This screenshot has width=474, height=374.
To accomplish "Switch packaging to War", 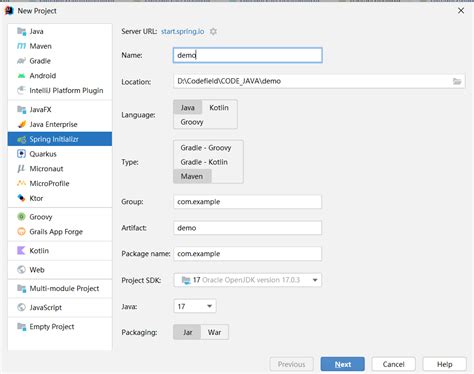I will 214,332.
